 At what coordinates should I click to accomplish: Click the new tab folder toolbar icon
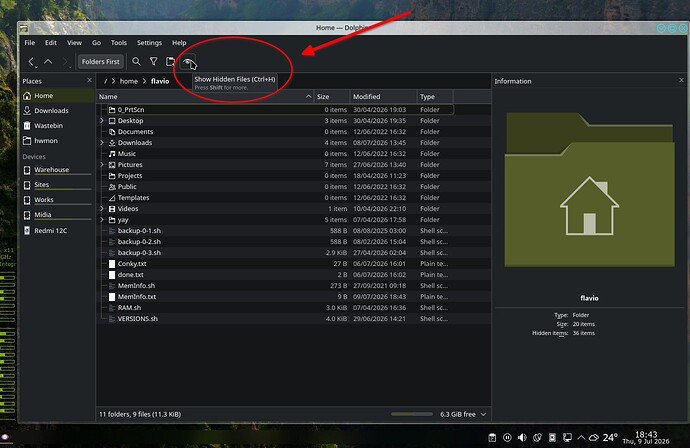pos(170,62)
